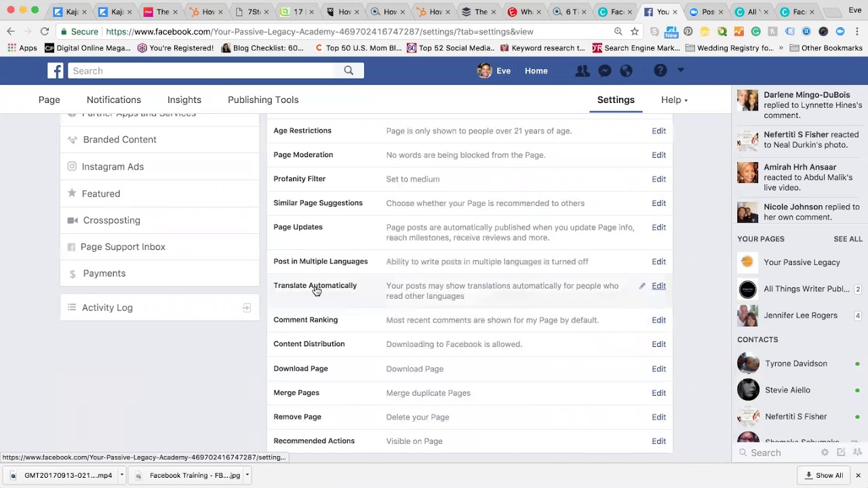Expand the Help dropdown
Image resolution: width=868 pixels, height=488 pixels.
674,100
